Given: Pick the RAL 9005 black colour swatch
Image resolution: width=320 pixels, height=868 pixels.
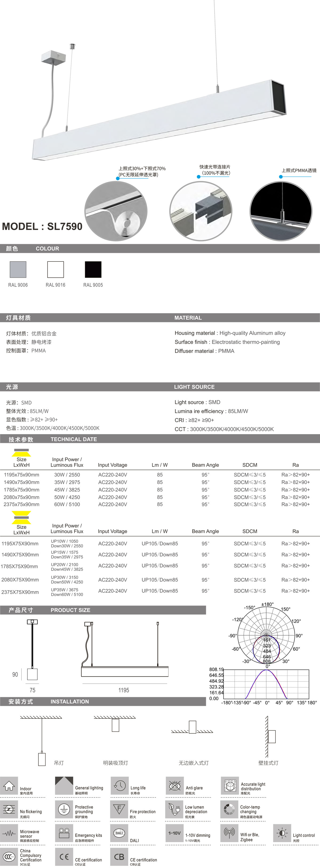Looking at the screenshot, I should (x=93, y=269).
